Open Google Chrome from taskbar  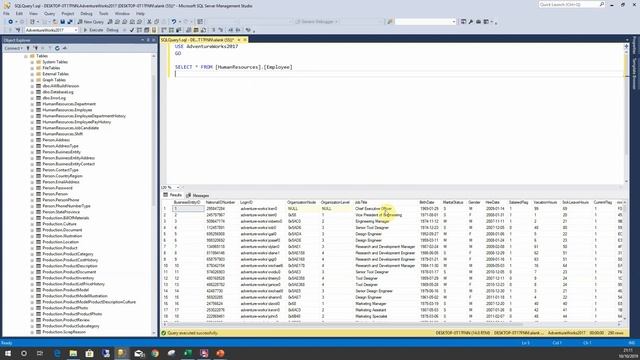[x=155, y=353]
